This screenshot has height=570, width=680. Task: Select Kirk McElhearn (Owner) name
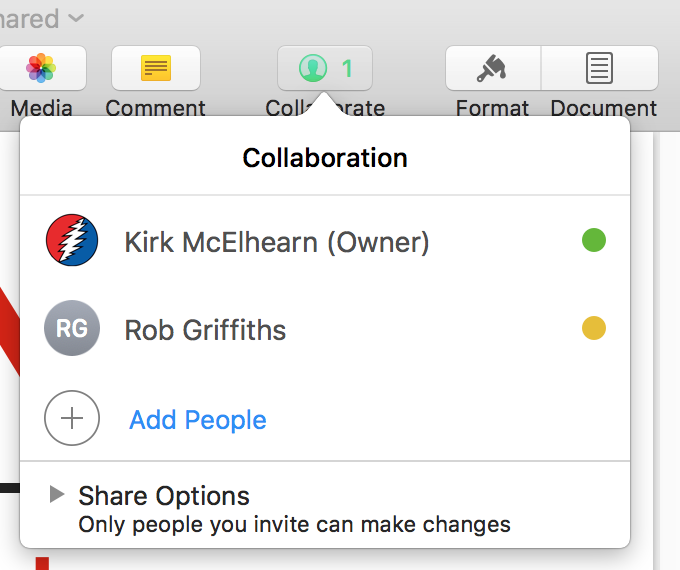tap(277, 242)
